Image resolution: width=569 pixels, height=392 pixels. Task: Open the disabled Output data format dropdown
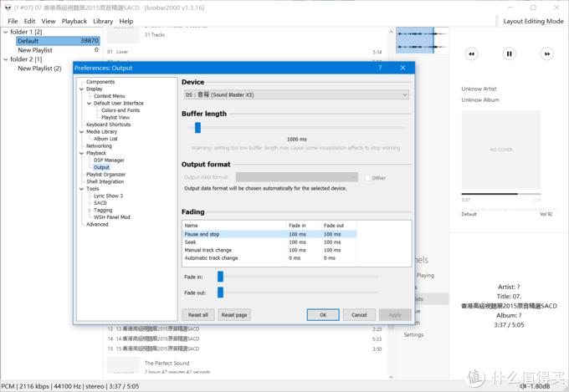click(297, 177)
